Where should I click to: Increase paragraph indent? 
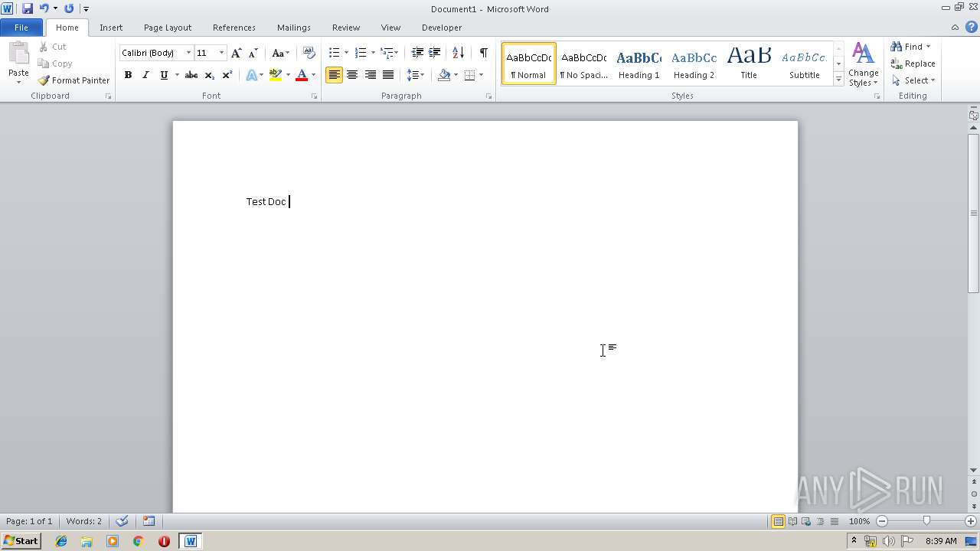[434, 53]
